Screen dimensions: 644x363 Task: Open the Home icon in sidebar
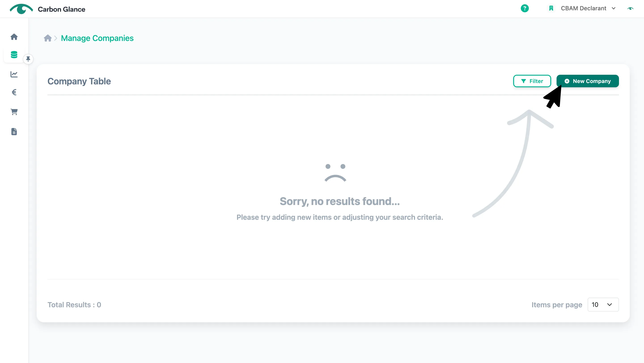(14, 37)
